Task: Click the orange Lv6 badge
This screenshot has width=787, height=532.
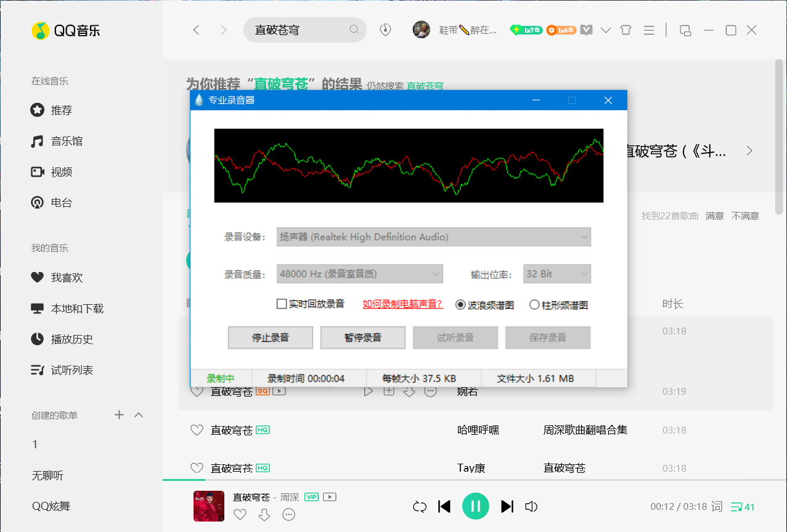Action: click(x=561, y=30)
